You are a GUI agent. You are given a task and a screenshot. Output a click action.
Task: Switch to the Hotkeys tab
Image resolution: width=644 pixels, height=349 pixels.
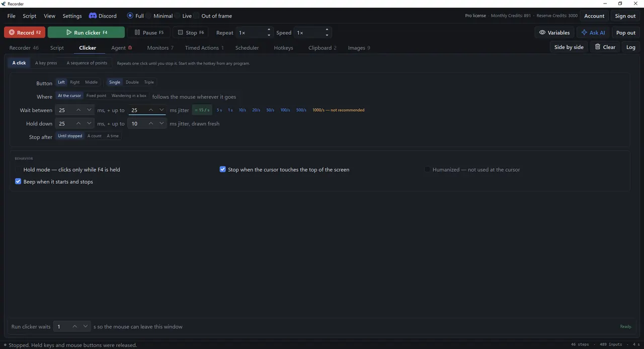tap(283, 48)
